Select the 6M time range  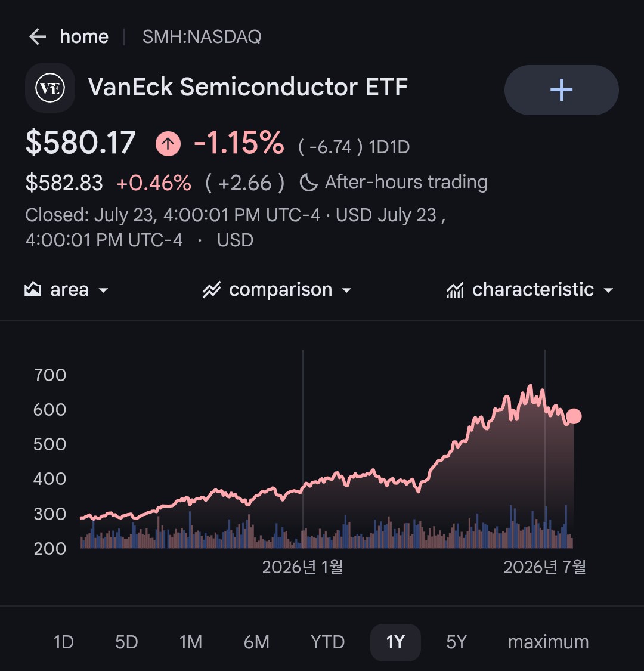click(256, 642)
